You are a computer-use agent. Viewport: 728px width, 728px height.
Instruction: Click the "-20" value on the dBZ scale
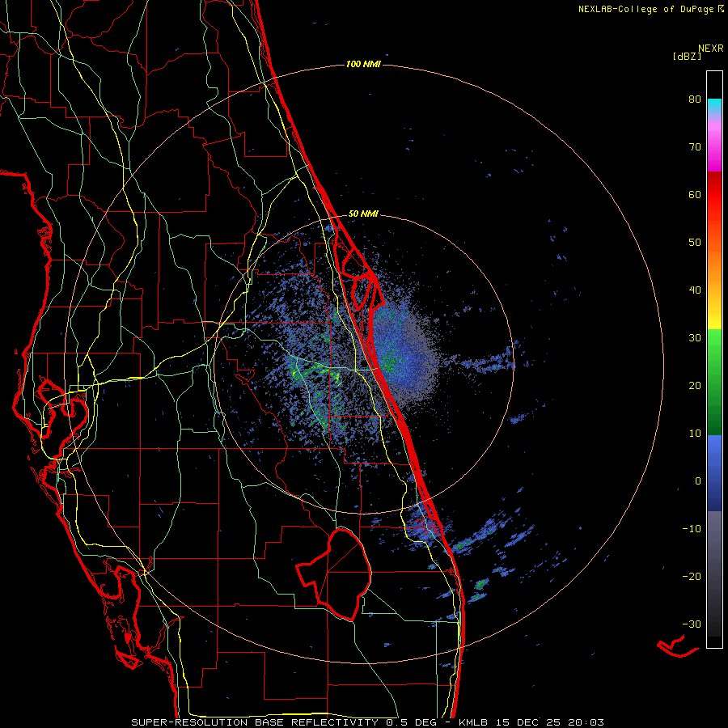pos(692,576)
